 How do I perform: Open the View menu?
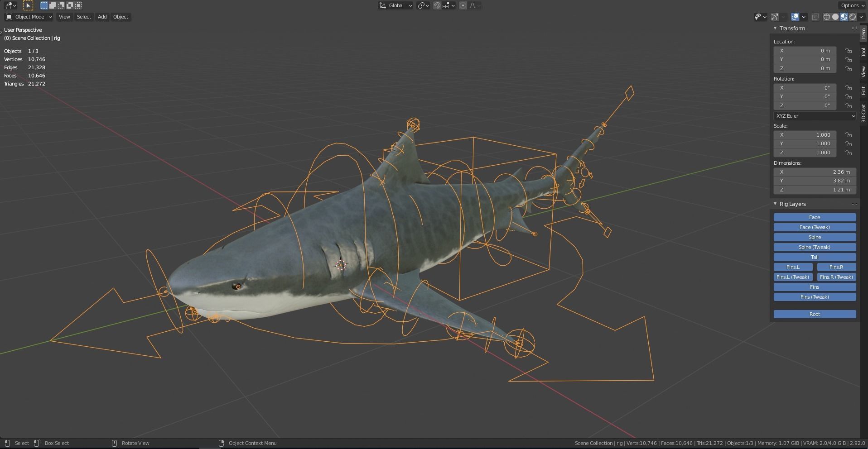click(64, 17)
